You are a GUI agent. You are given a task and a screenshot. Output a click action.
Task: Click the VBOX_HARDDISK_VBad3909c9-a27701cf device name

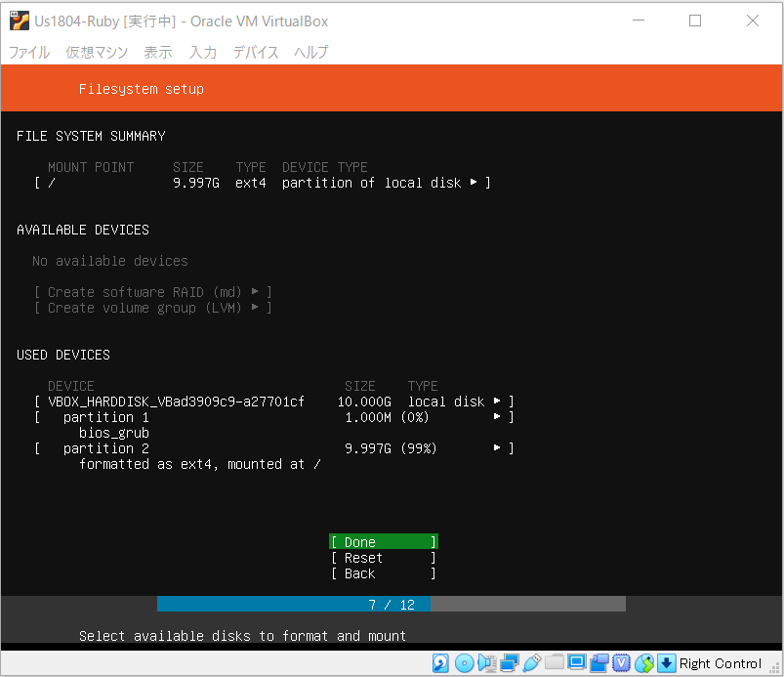176,402
